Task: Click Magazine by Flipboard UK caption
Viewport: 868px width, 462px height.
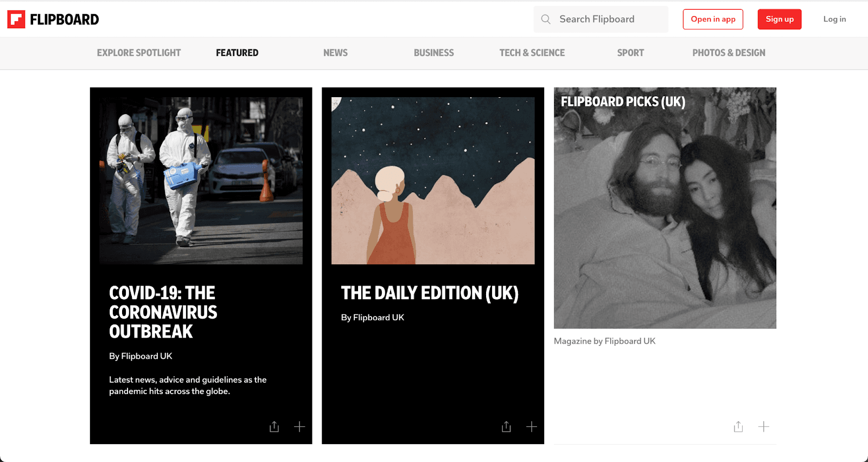Action: [x=604, y=341]
